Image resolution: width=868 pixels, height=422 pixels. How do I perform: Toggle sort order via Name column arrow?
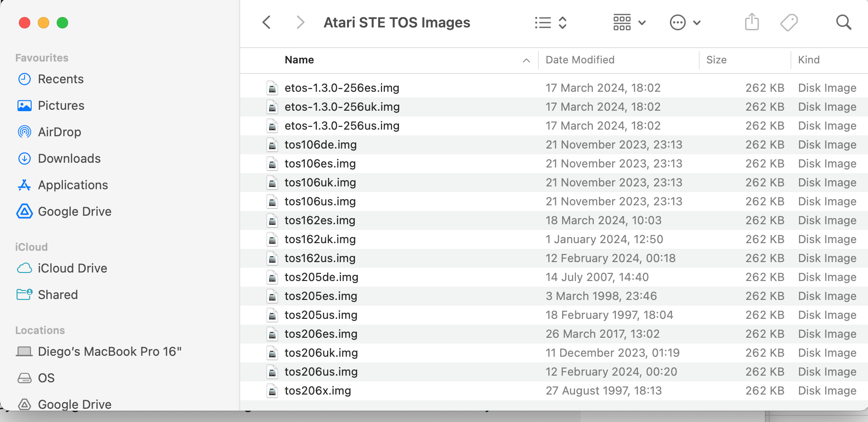click(526, 60)
